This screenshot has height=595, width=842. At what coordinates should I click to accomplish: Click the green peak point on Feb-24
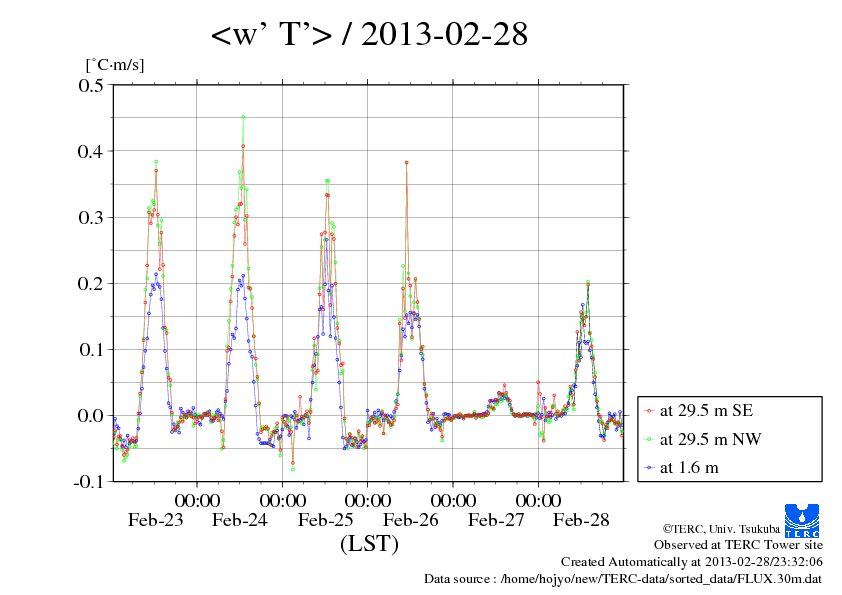click(243, 117)
